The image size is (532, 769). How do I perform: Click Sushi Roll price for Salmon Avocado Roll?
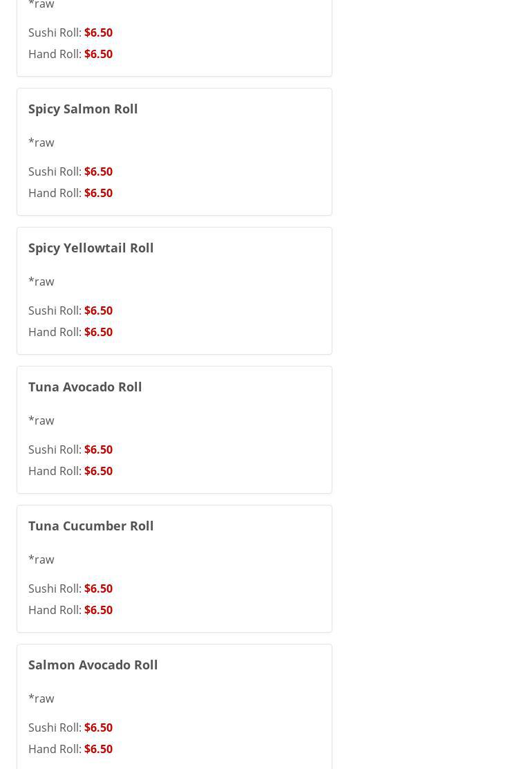98,728
